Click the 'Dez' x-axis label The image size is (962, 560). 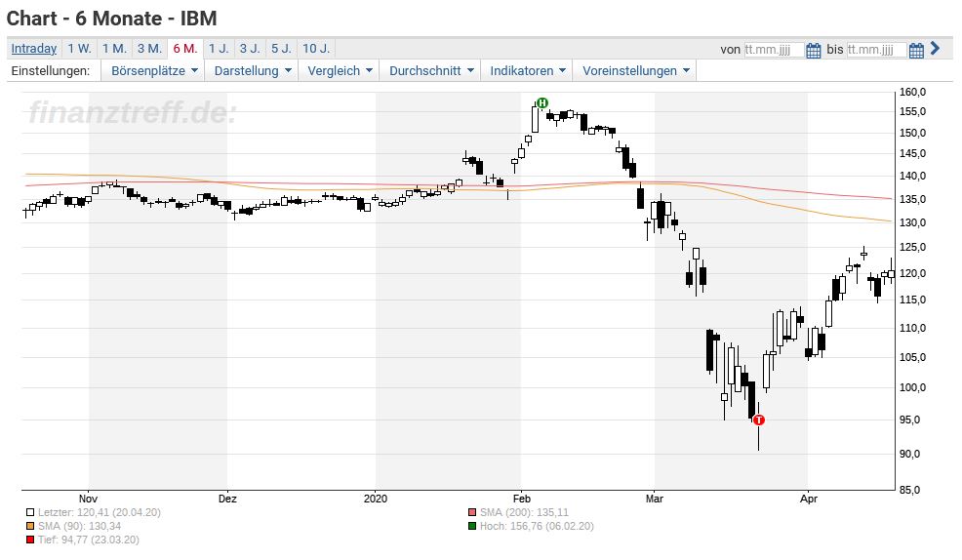click(227, 499)
